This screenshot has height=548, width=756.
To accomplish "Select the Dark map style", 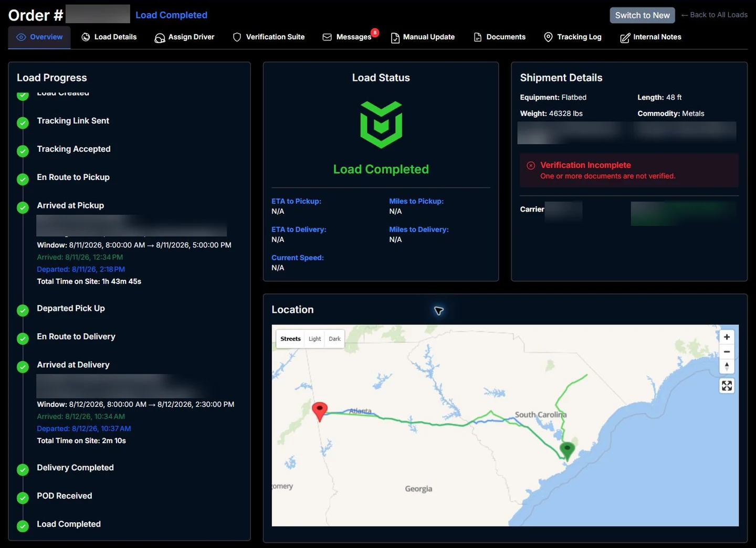I will coord(334,339).
